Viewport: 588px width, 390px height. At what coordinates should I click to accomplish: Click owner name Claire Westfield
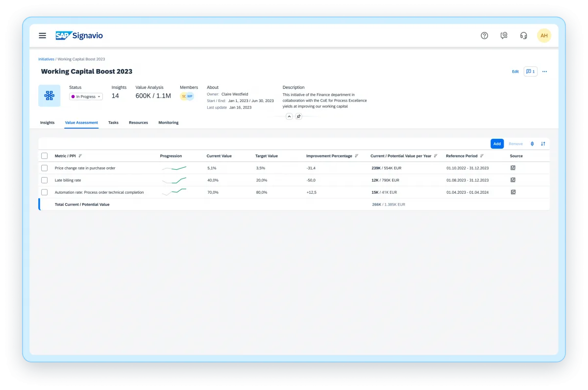[235, 94]
